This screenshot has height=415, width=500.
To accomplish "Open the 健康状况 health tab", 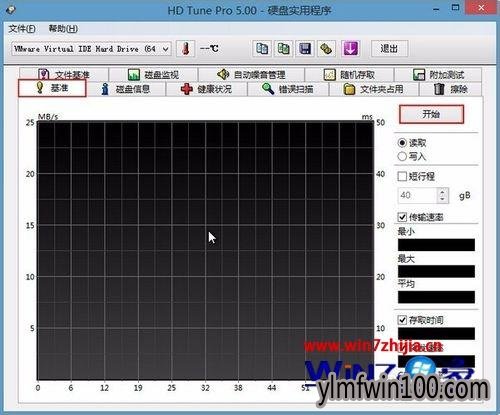I will 207,89.
